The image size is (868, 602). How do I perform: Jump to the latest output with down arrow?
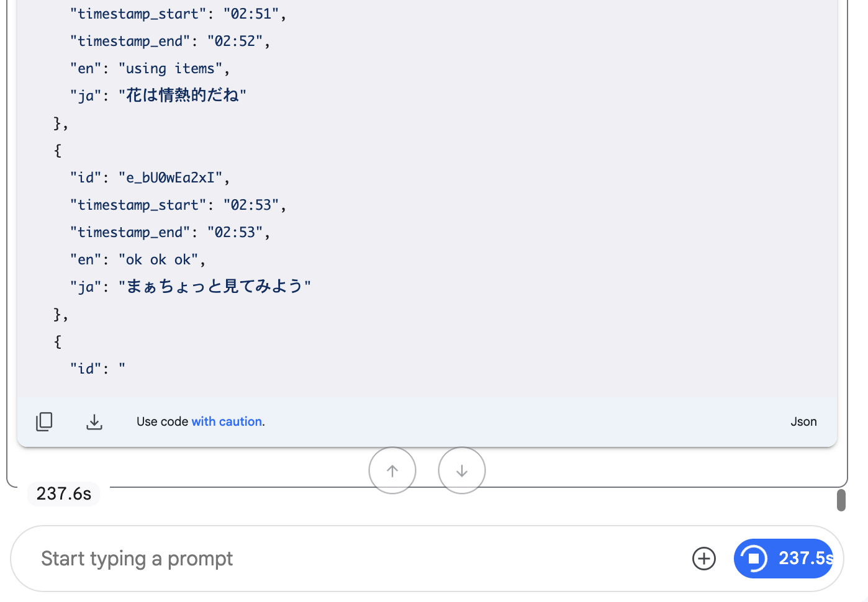pos(461,470)
